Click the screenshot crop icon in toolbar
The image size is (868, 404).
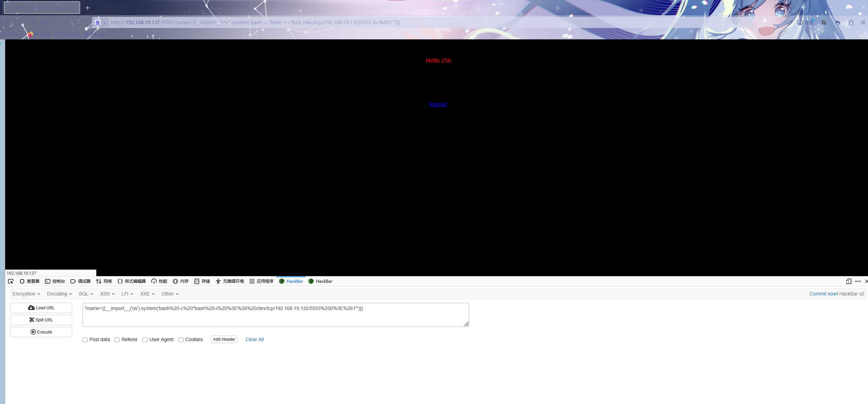tap(824, 22)
